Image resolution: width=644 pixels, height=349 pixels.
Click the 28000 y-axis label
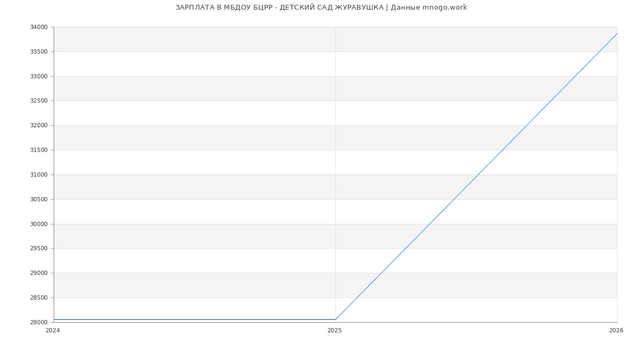click(40, 323)
